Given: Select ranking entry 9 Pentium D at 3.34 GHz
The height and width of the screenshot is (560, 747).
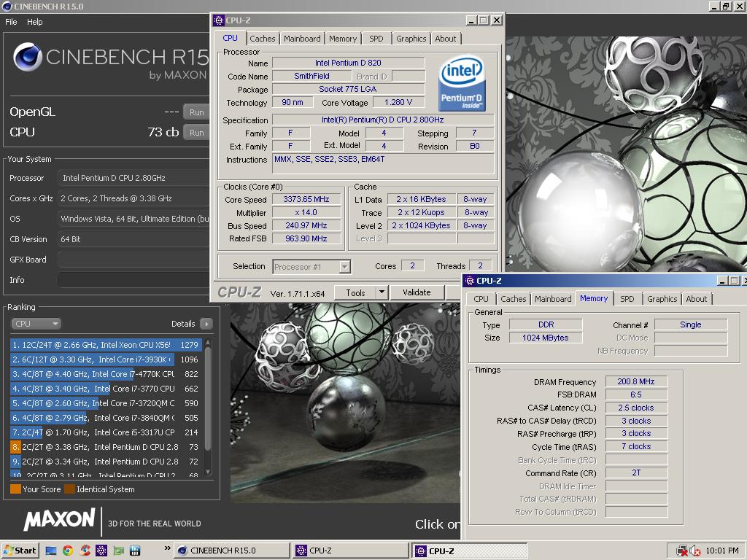Looking at the screenshot, I should pyautogui.click(x=106, y=462).
